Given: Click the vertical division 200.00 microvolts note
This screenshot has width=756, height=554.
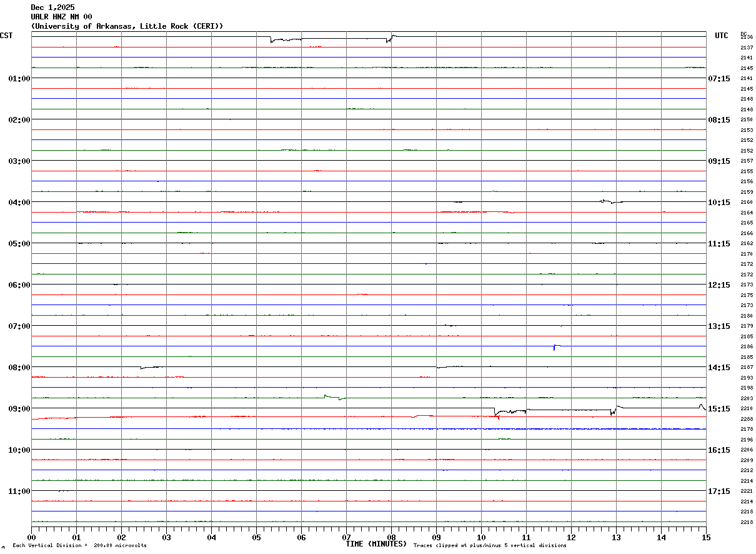Looking at the screenshot, I should point(80,546).
